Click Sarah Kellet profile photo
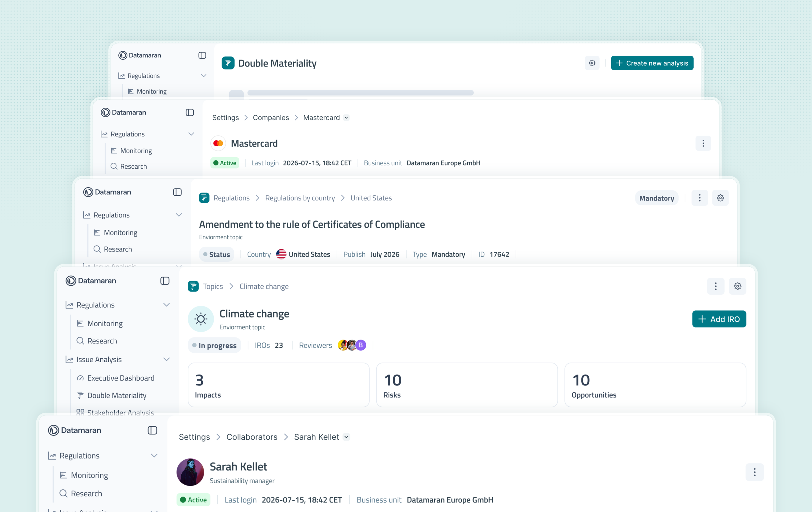Screen dimensions: 812x512 [190, 472]
